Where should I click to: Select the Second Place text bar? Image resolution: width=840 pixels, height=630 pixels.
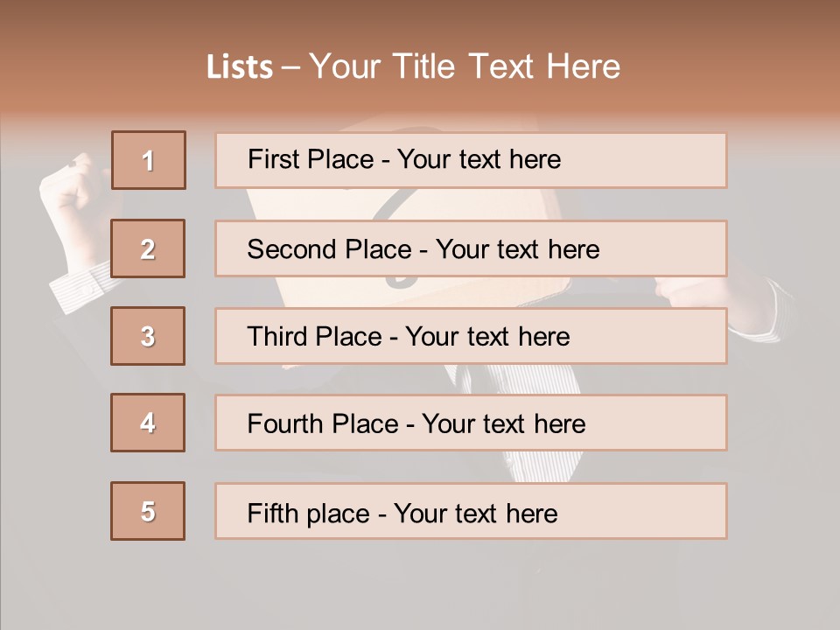tap(471, 248)
